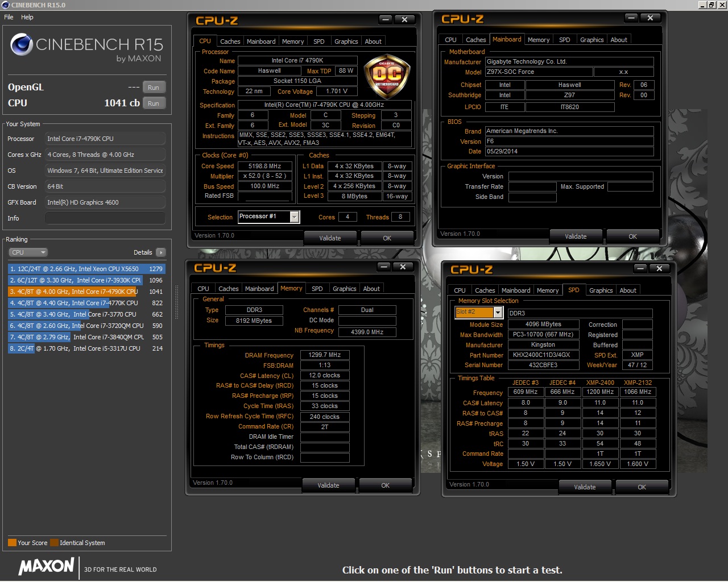This screenshot has height=582, width=728.
Task: Select the Xeon X5650 ranking row
Action: click(86, 269)
